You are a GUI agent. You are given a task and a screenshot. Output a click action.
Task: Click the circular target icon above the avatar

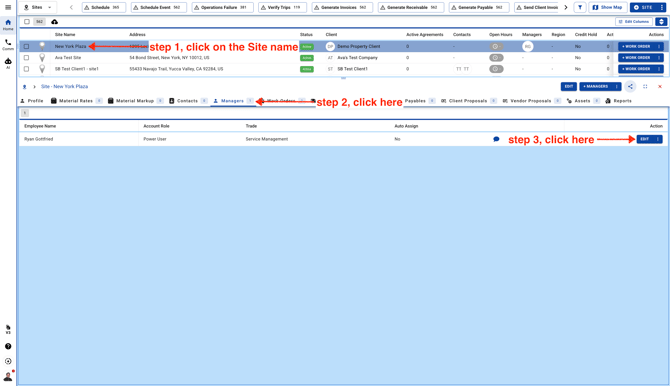coord(8,361)
